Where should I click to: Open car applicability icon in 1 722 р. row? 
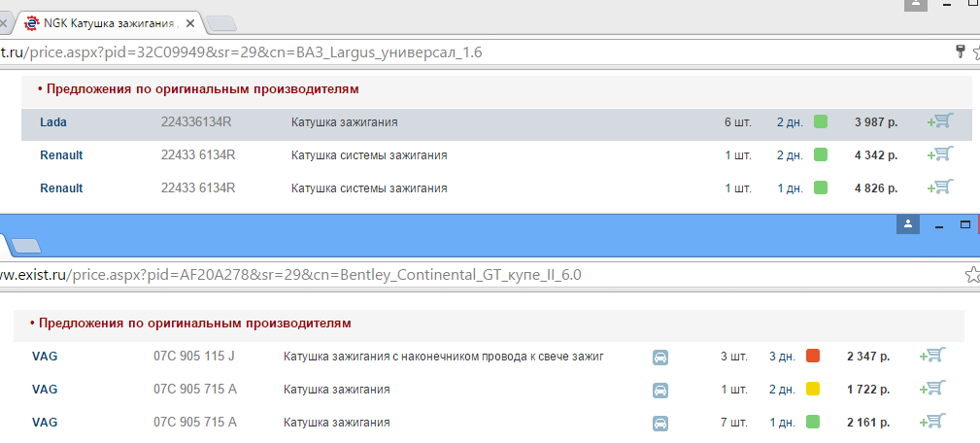660,390
